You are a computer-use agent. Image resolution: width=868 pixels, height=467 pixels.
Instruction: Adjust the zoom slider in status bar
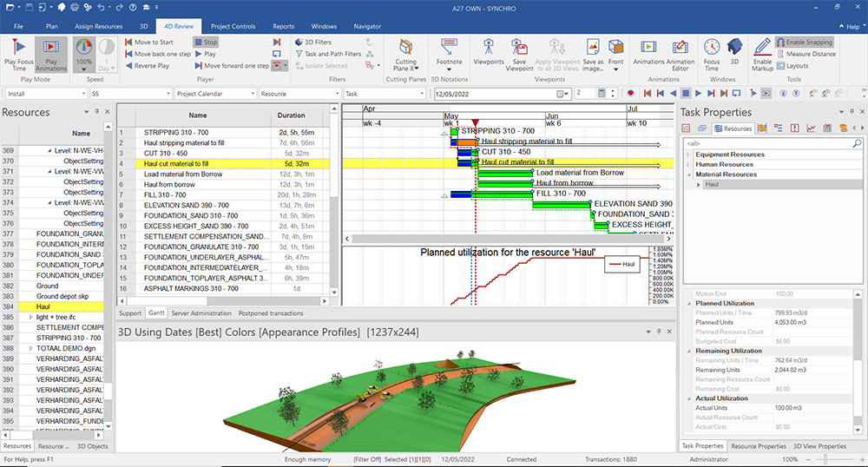click(825, 459)
